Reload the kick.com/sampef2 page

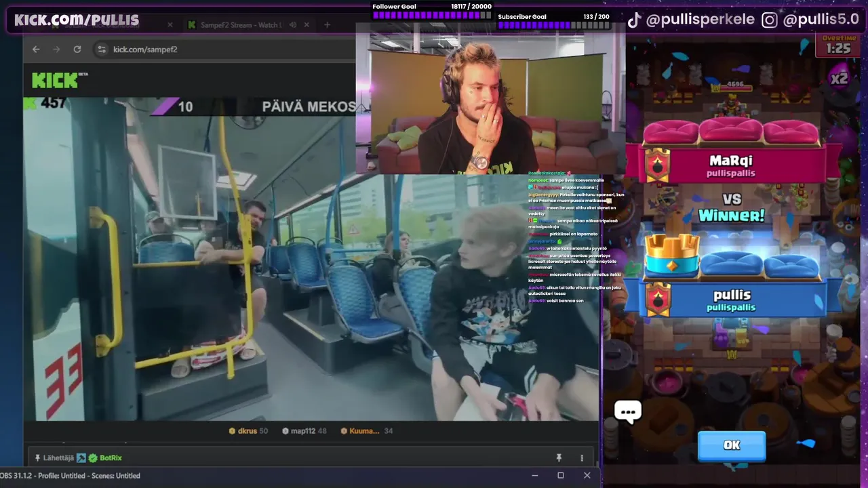(x=77, y=49)
